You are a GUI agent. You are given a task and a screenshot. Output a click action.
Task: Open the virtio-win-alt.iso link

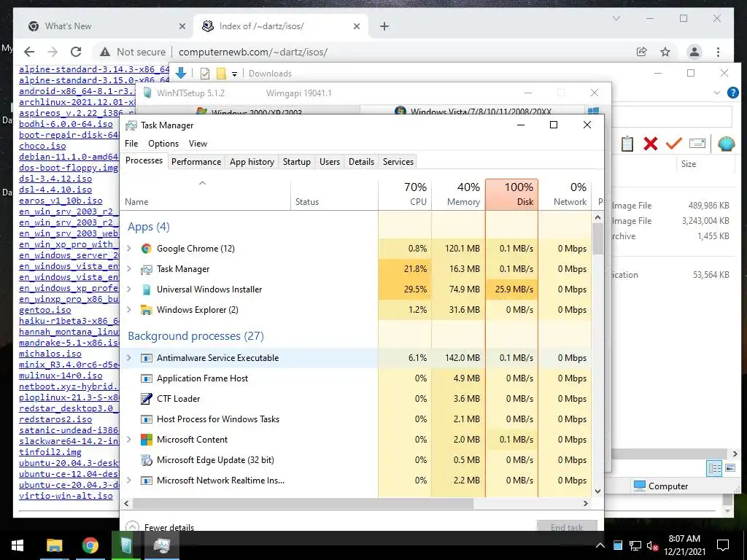(66, 496)
